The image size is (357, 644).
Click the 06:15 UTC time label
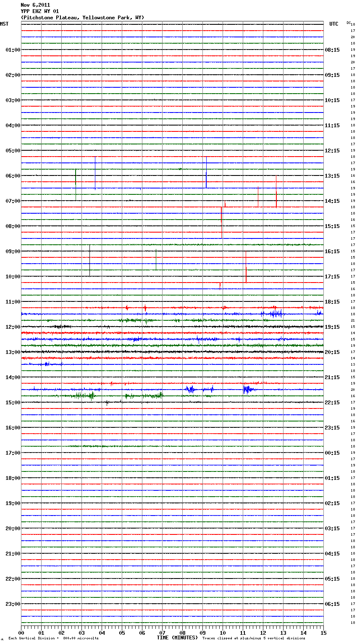[x=332, y=604]
